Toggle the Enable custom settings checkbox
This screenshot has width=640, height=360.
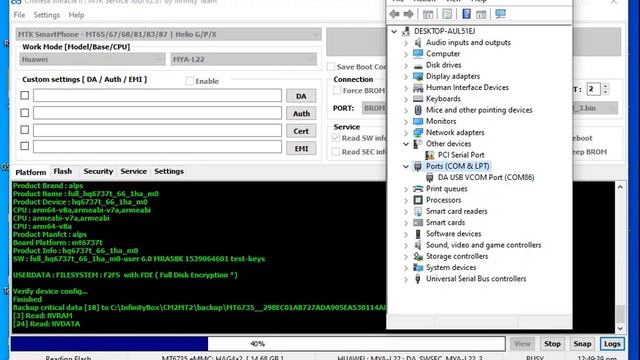pyautogui.click(x=189, y=81)
